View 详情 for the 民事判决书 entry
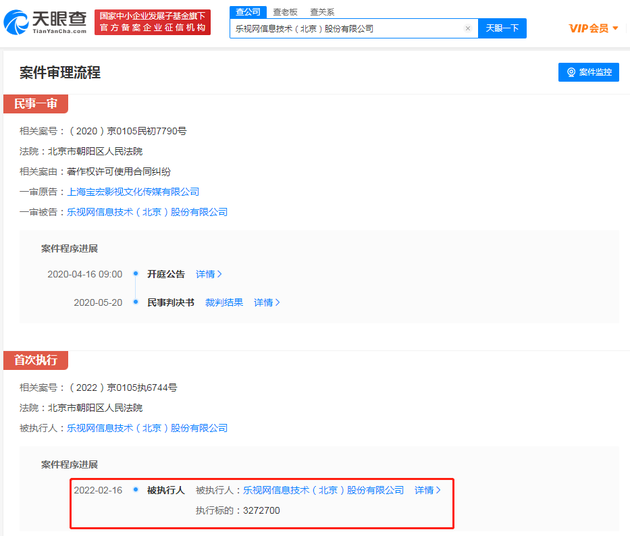Image resolution: width=630 pixels, height=536 pixels. pos(267,303)
